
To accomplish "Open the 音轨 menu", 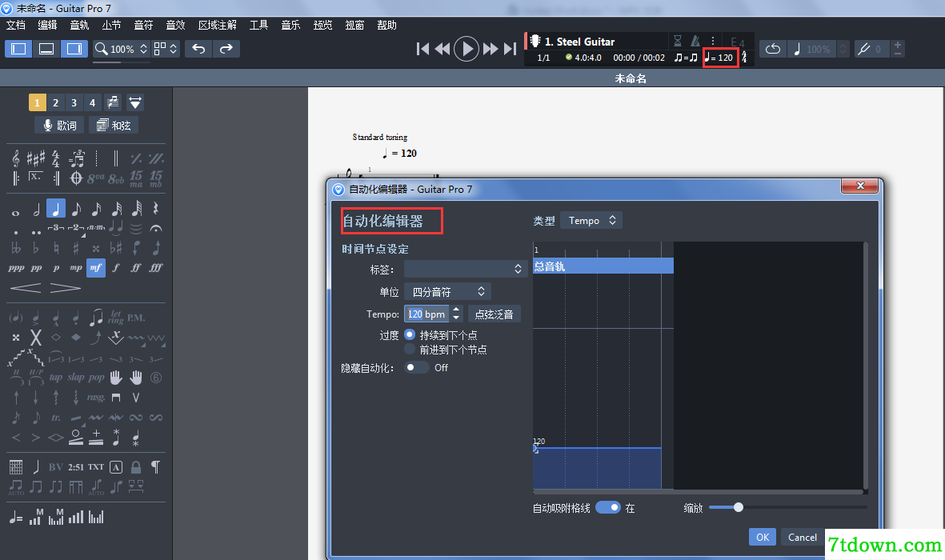I will coord(79,25).
